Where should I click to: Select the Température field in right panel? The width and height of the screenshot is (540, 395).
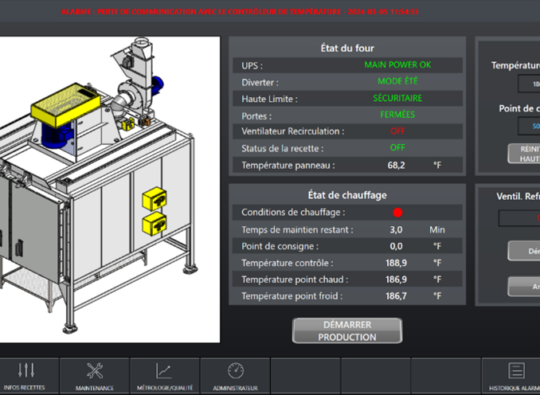point(529,84)
